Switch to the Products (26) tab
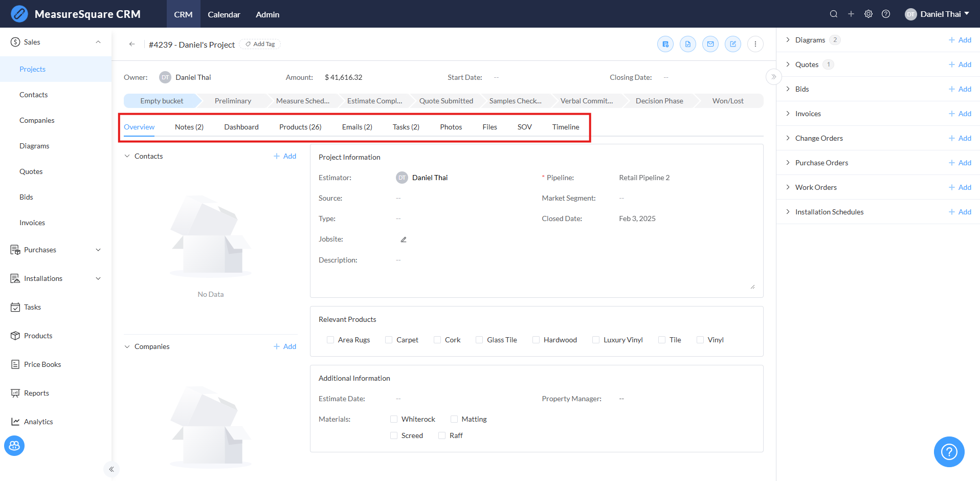980x481 pixels. point(300,127)
